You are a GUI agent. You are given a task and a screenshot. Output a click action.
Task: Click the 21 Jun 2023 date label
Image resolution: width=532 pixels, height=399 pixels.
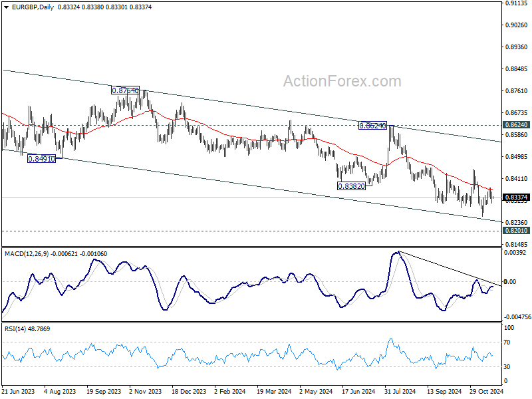(19, 392)
